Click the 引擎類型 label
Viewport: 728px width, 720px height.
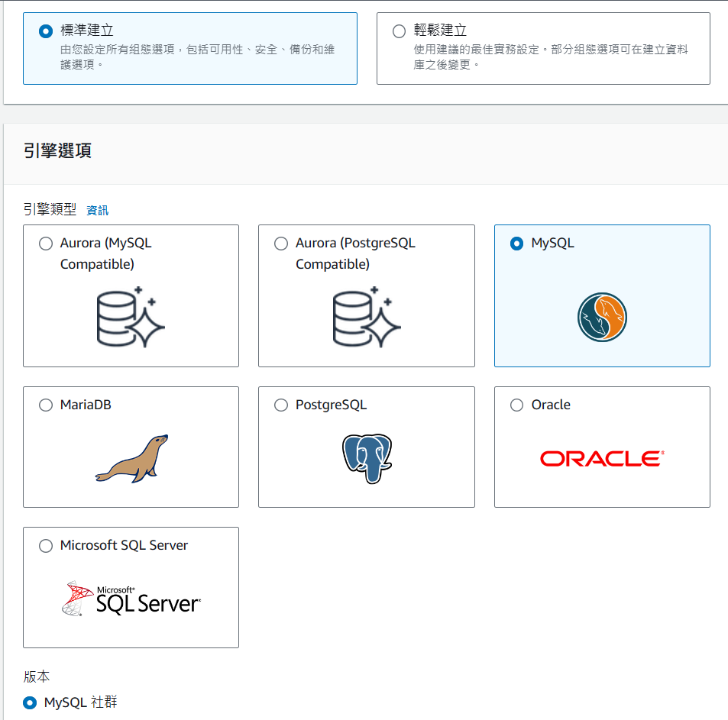click(50, 209)
